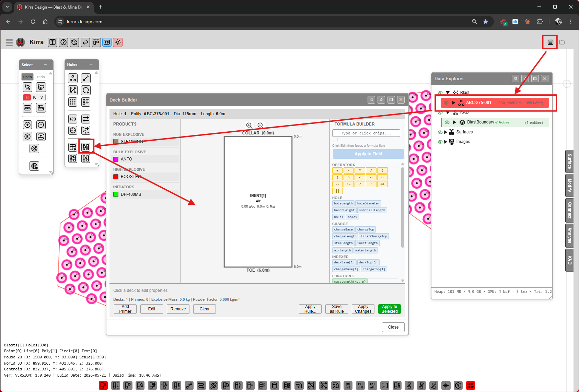The image size is (579, 392).
Task: Click the Save as Rule button
Action: click(x=337, y=309)
